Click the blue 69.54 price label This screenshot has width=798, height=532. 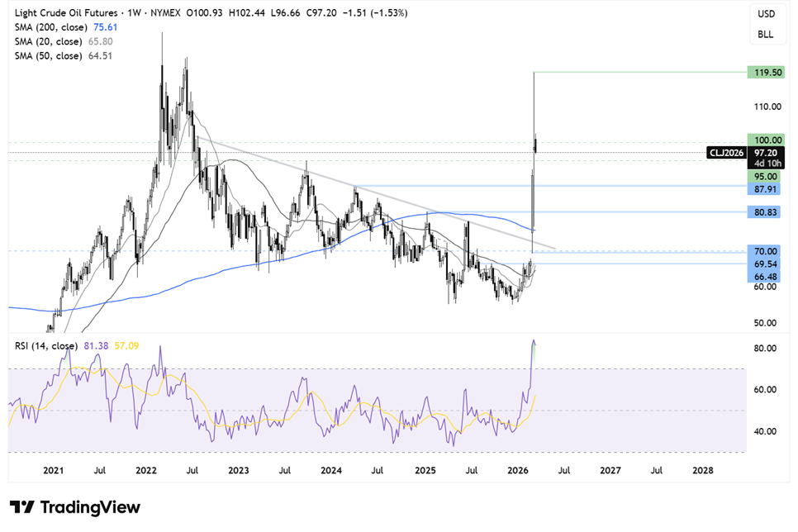(x=766, y=264)
